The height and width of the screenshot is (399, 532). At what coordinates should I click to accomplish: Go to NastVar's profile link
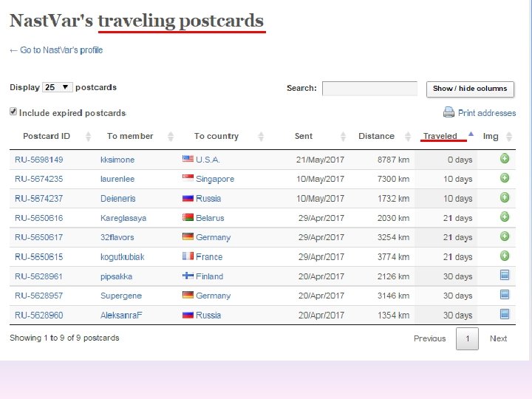coord(56,50)
